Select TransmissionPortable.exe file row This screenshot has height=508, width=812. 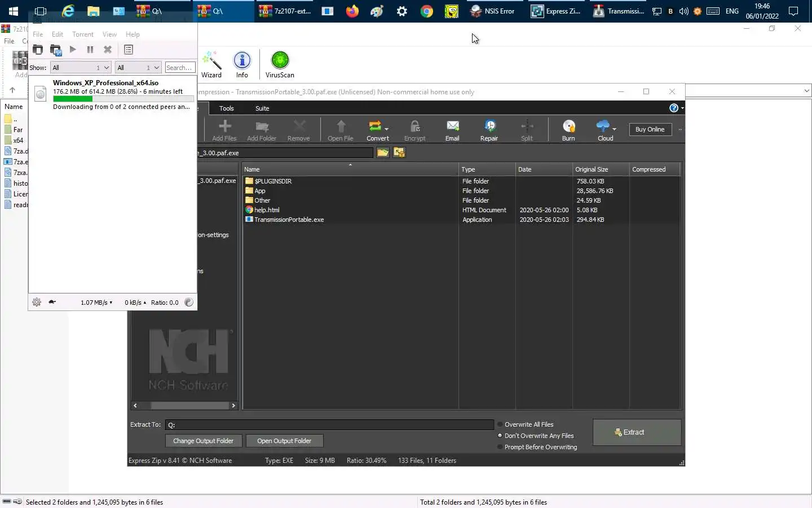(x=461, y=220)
